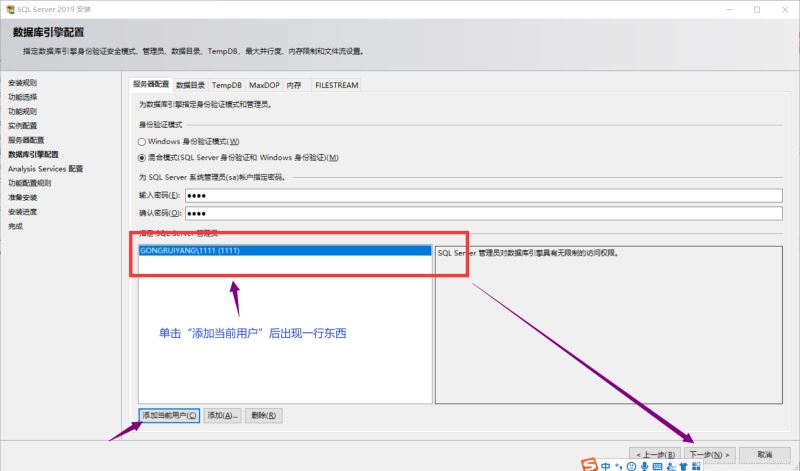The width and height of the screenshot is (800, 471).
Task: Click the 删除(R) button
Action: tap(264, 415)
